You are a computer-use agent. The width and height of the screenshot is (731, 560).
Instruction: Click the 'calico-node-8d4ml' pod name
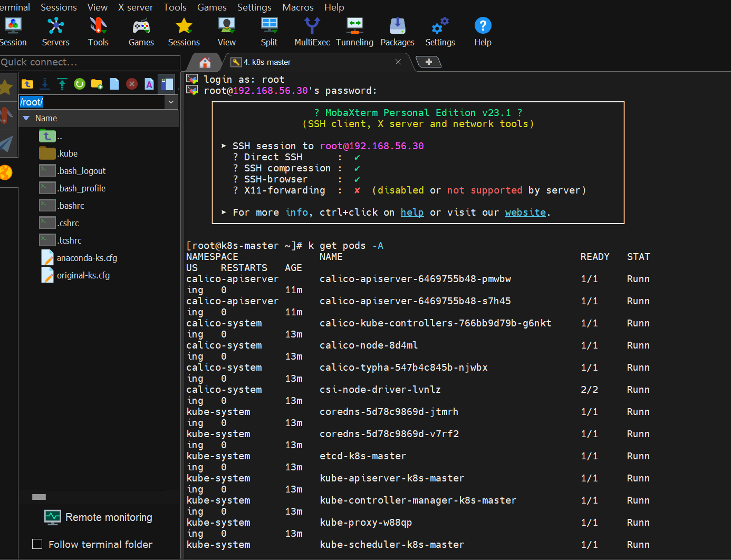pos(369,345)
